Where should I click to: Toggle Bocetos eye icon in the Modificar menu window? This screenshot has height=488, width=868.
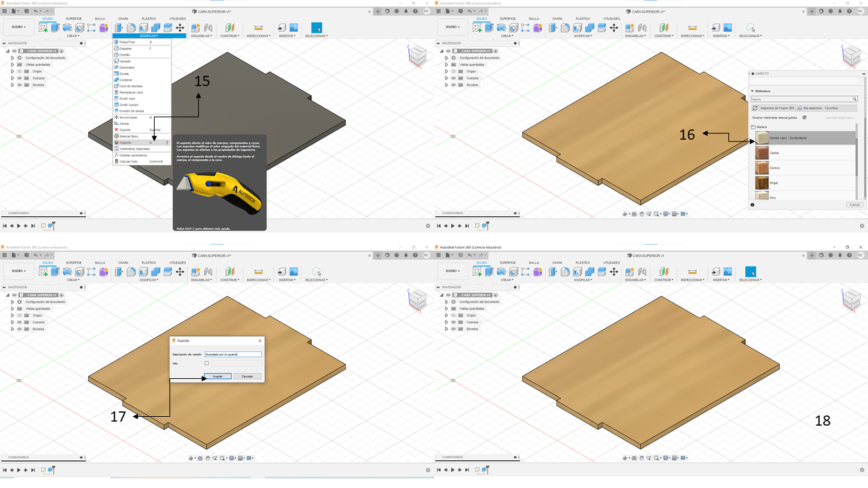click(19, 85)
